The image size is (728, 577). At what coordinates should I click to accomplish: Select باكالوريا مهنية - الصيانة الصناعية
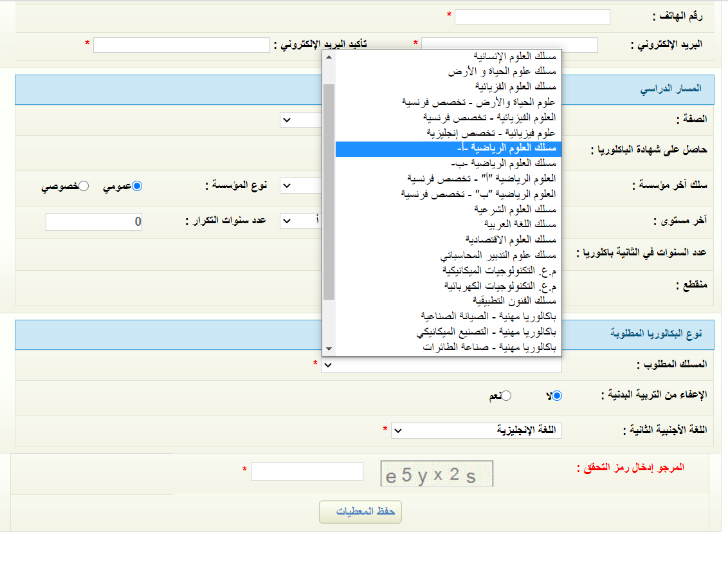pos(448,317)
